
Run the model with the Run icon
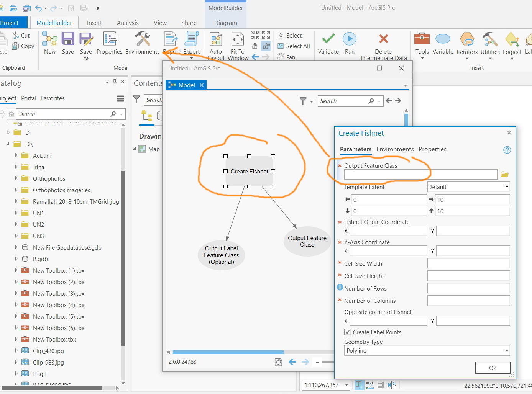[350, 39]
